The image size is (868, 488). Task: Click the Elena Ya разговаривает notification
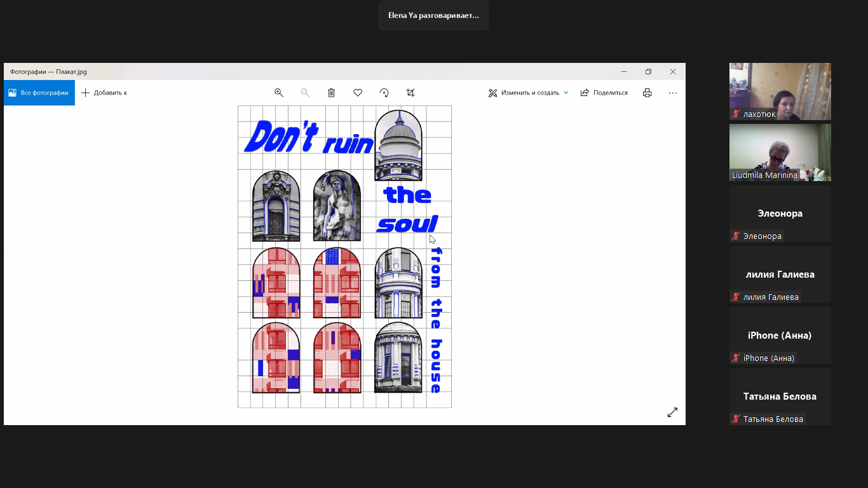[x=433, y=15]
